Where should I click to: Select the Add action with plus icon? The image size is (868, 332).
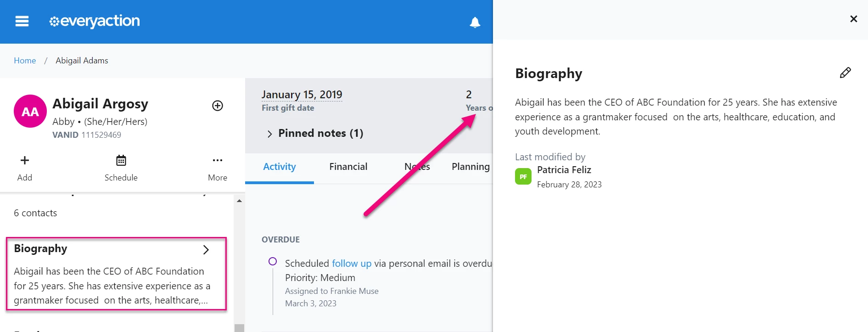[x=24, y=167]
